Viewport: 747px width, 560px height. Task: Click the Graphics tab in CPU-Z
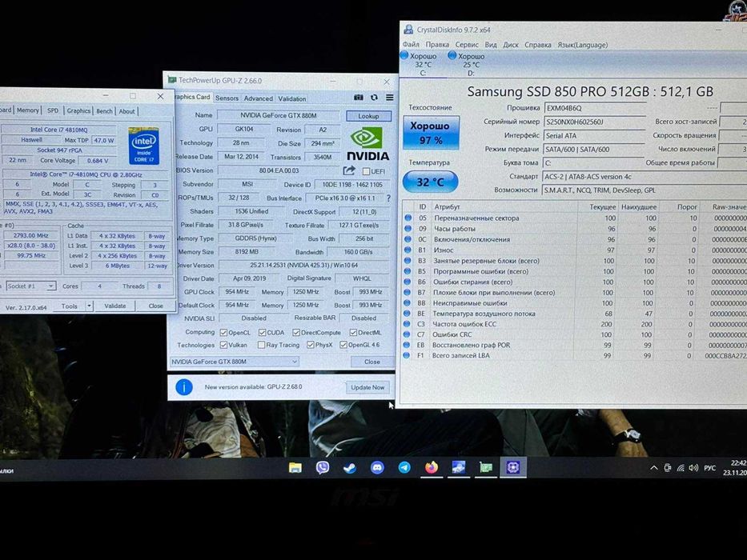[x=78, y=111]
